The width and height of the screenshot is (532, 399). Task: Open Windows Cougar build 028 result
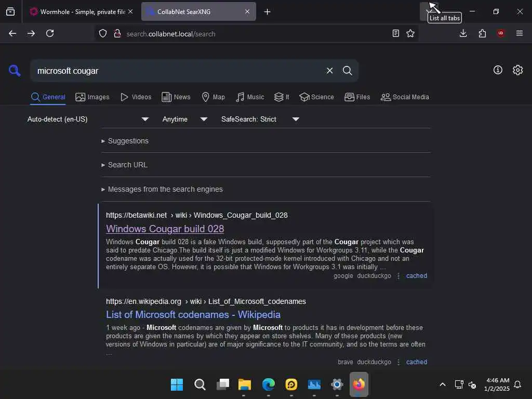pos(165,229)
